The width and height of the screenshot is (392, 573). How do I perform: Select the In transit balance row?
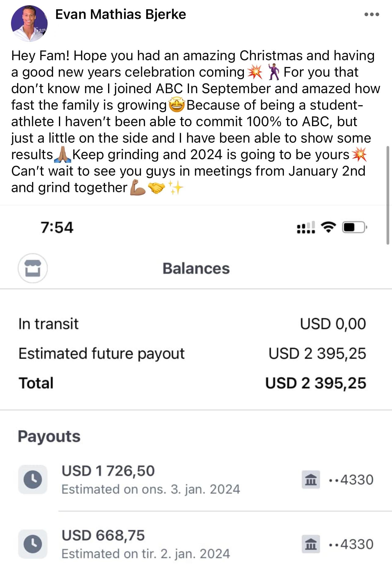(x=192, y=324)
